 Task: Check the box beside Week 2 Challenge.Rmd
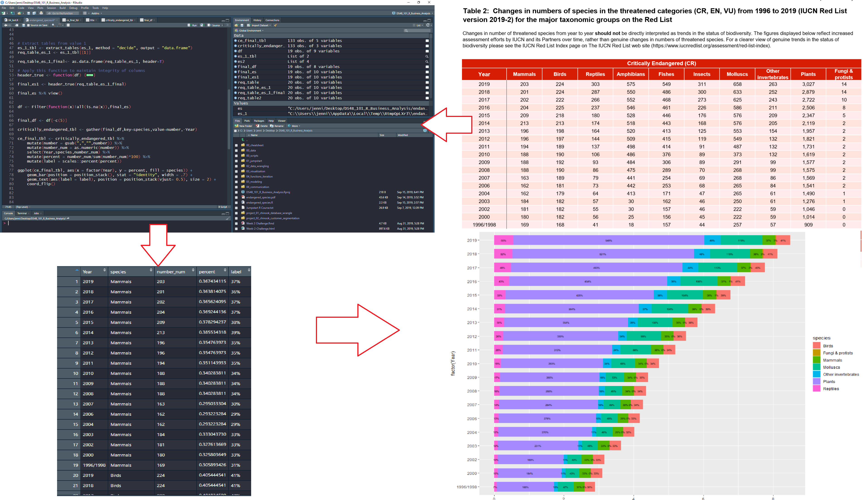pyautogui.click(x=236, y=223)
